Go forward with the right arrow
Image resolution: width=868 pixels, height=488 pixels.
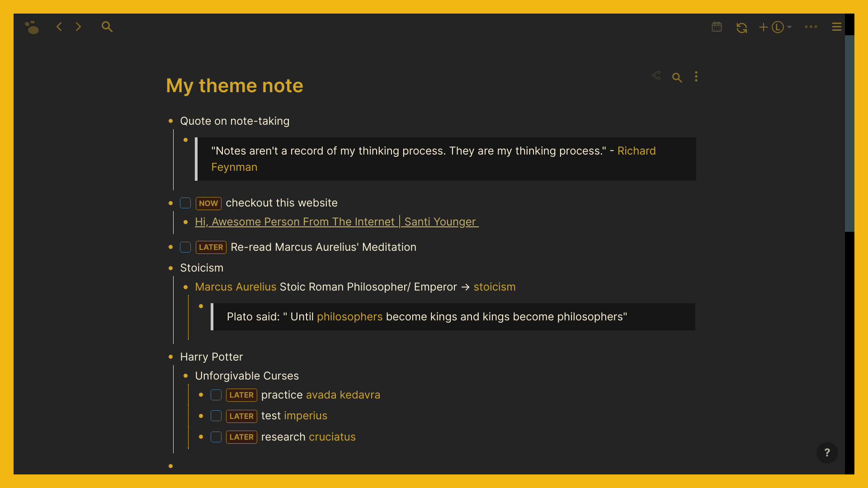click(78, 27)
